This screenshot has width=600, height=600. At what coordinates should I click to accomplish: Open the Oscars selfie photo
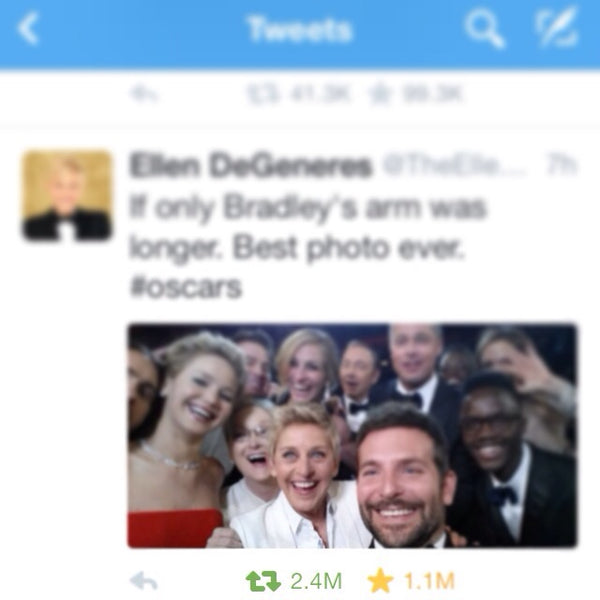[352, 436]
